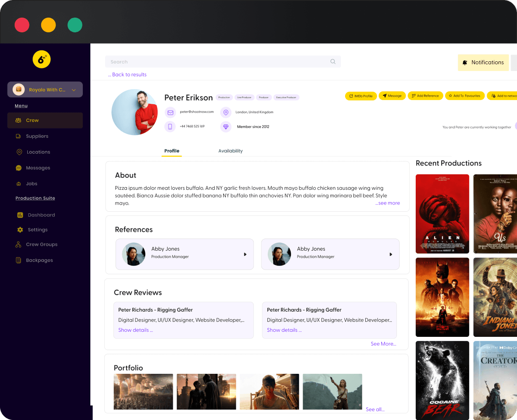The height and width of the screenshot is (420, 517).
Task: Open The Batman movie poster
Action: (442, 297)
